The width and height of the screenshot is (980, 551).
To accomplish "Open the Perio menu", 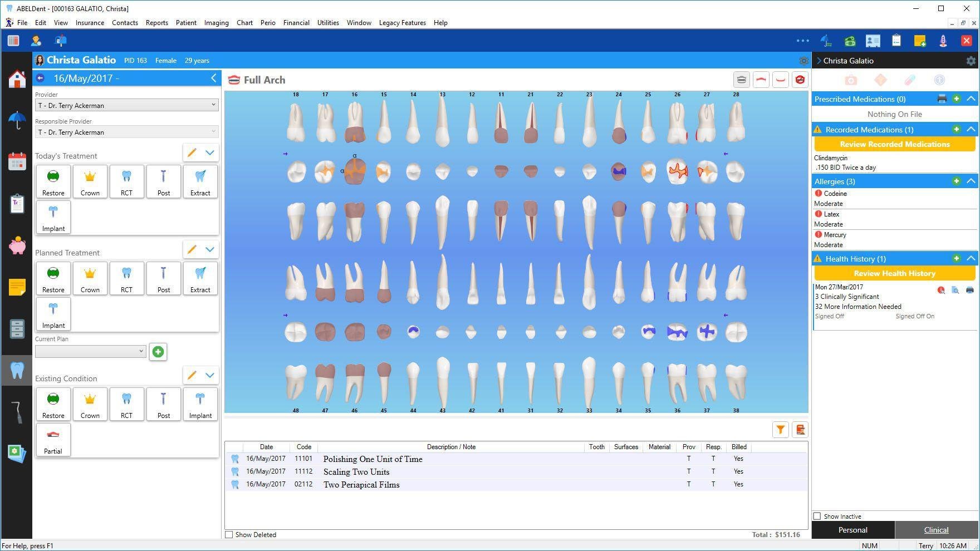I will [268, 23].
